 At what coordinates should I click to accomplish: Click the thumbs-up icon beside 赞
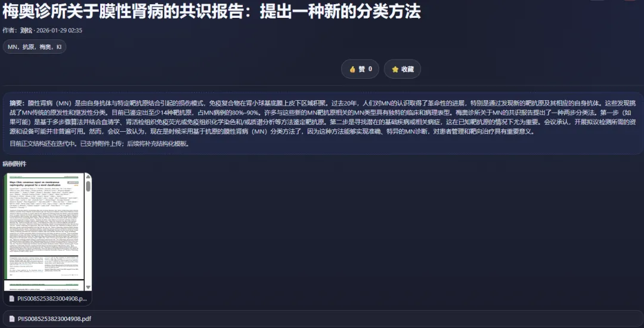click(352, 69)
